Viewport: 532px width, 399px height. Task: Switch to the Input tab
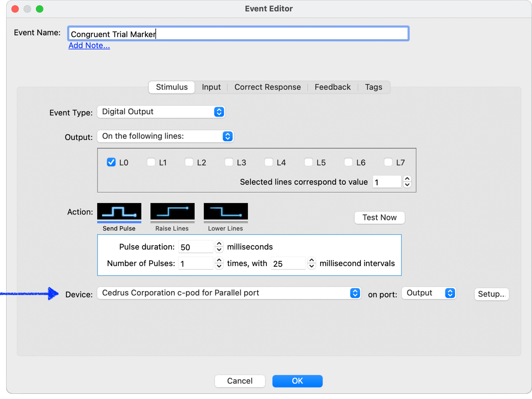[211, 87]
